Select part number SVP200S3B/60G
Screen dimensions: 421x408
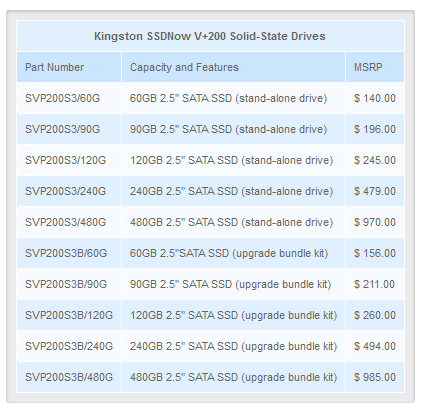[66, 253]
